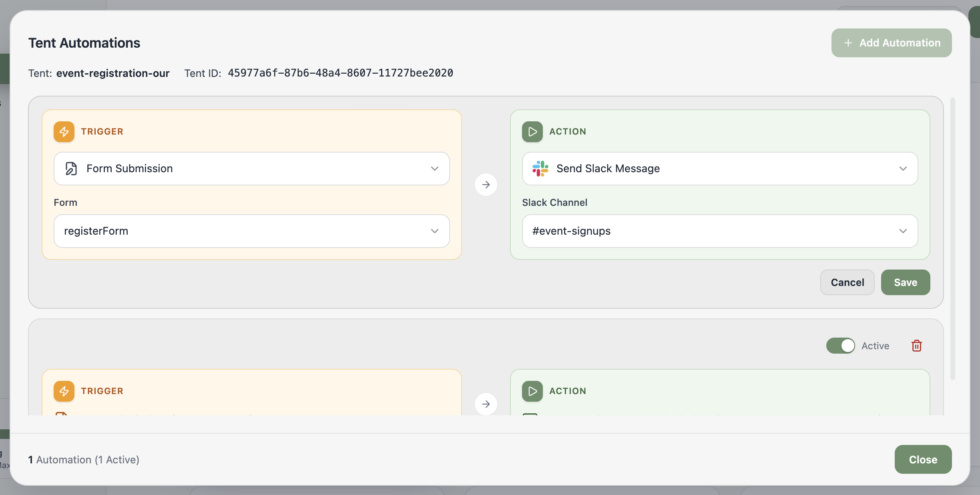Screen dimensions: 980x495
Task: Click the form submission document icon
Action: point(71,169)
